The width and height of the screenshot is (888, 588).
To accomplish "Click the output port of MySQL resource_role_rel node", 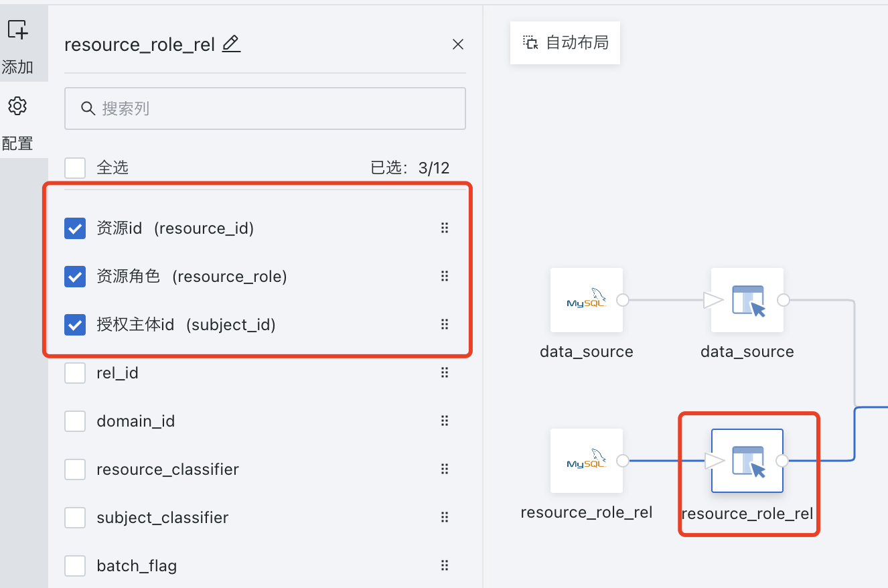I will pos(623,461).
